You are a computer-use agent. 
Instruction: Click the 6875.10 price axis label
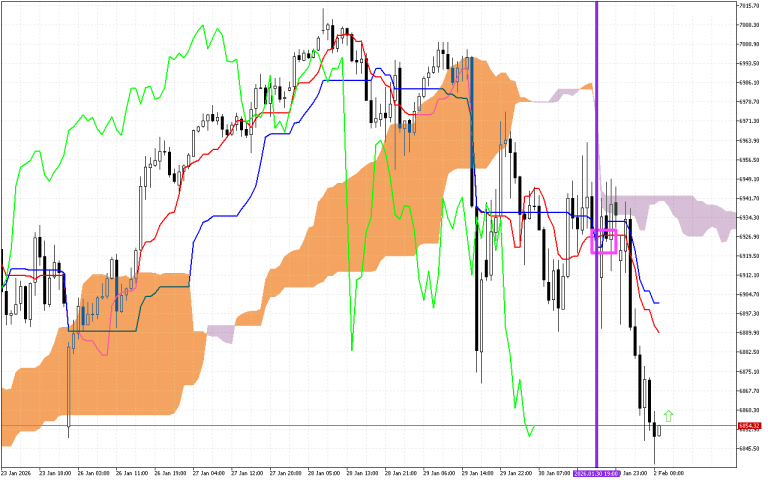pos(750,372)
